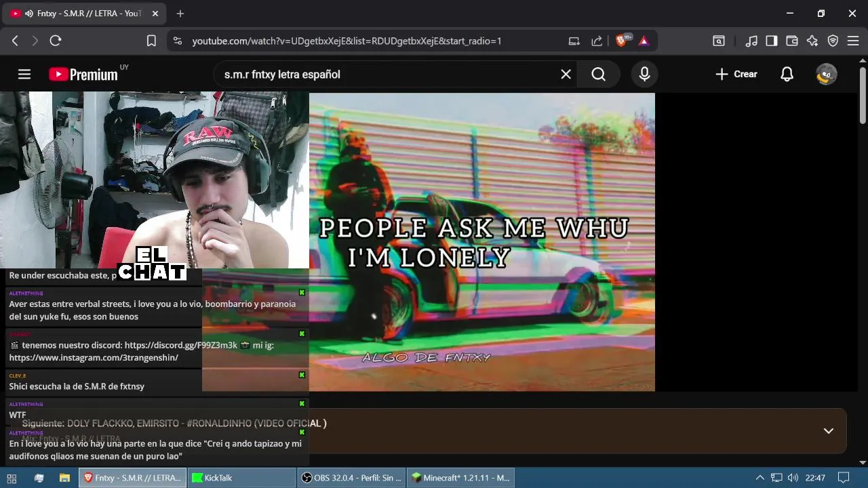
Task: Switch to Brave Fntxy taskbar button
Action: (133, 478)
